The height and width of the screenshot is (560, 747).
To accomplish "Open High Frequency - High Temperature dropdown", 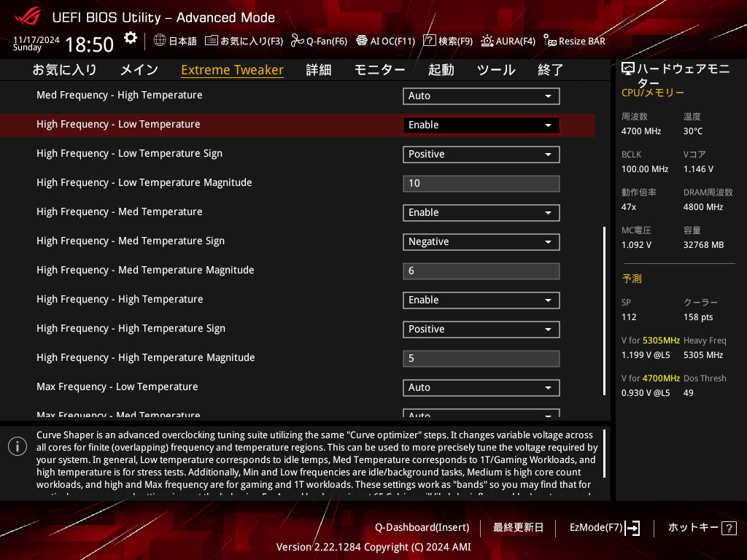I will [481, 300].
